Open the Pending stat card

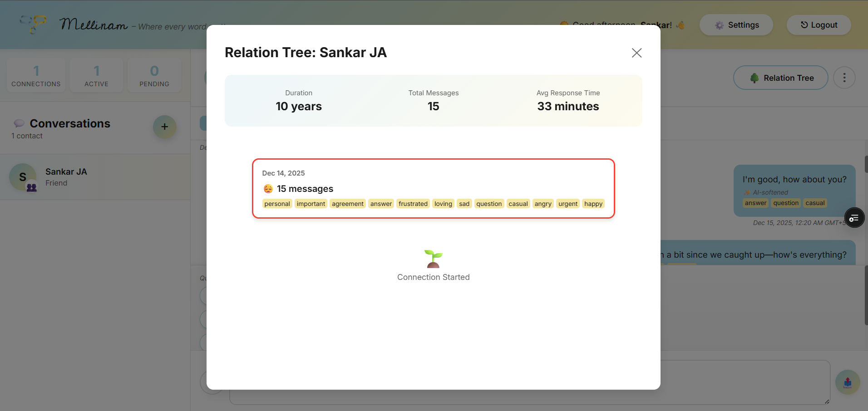154,75
